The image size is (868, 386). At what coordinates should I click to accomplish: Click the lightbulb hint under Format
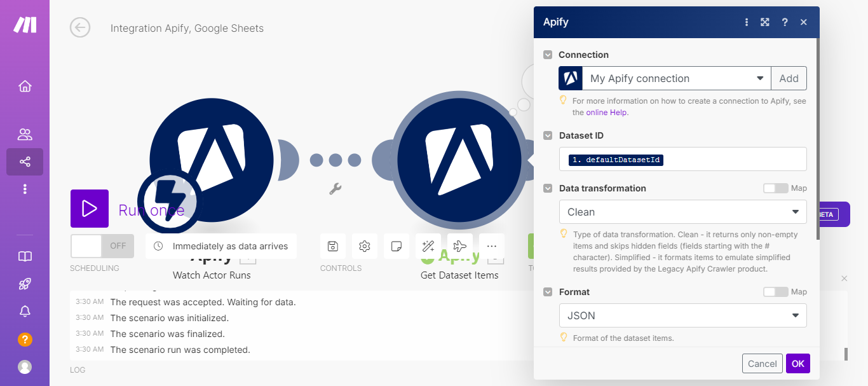coord(562,337)
